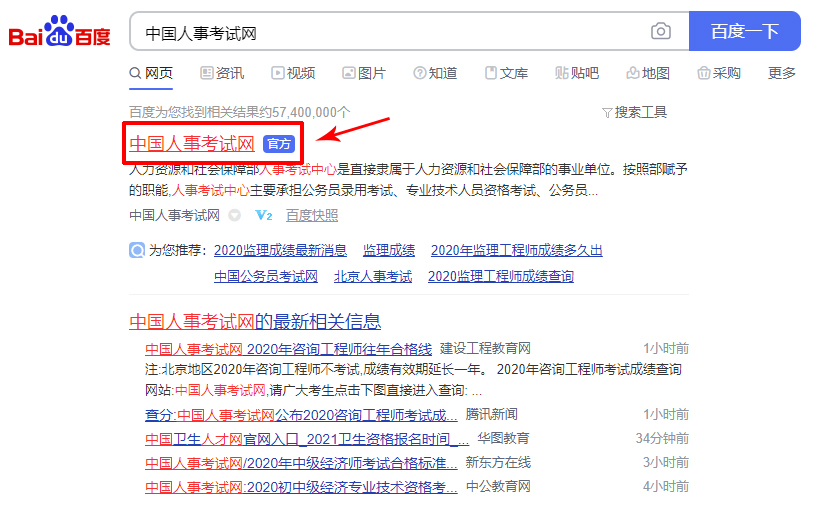Screen dimensions: 817x517
Task: Open the 贴吧 tab
Action: point(577,73)
